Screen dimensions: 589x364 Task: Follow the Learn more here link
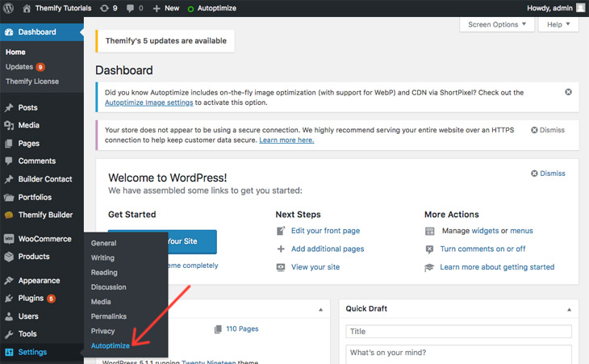[286, 140]
